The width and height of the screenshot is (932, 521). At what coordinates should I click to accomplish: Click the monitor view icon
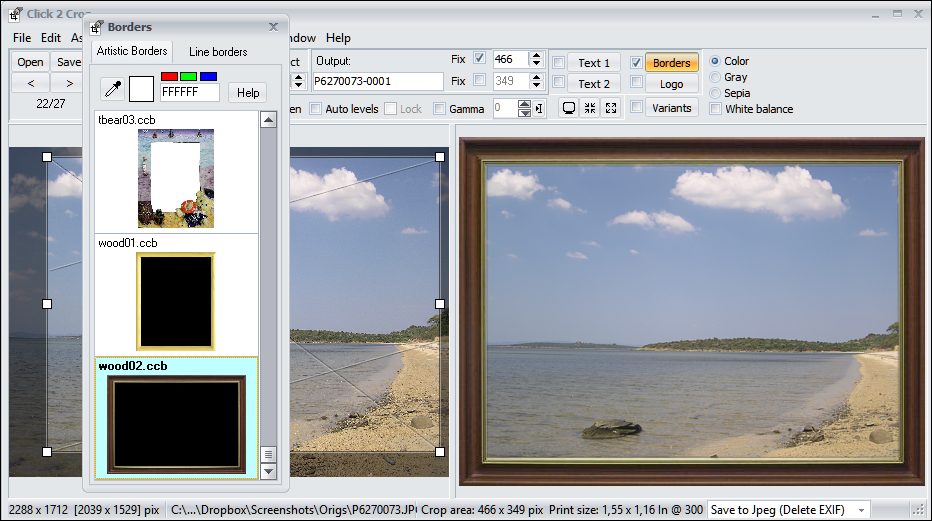point(569,108)
